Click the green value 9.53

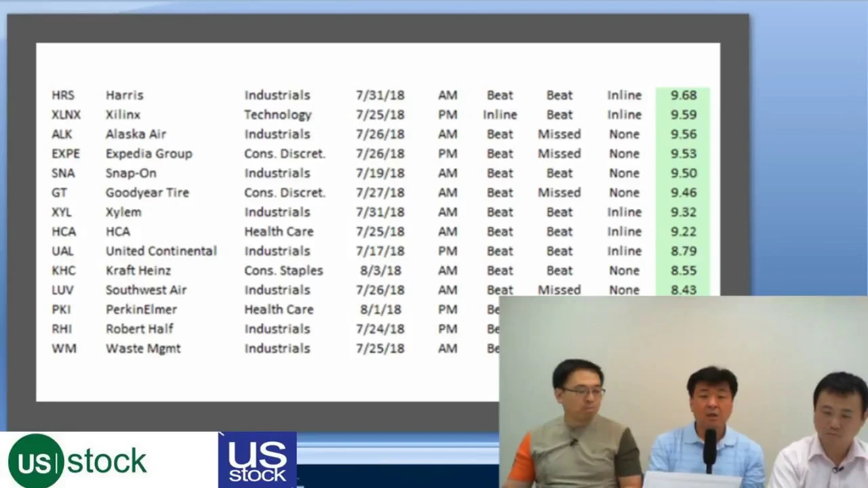pos(684,154)
